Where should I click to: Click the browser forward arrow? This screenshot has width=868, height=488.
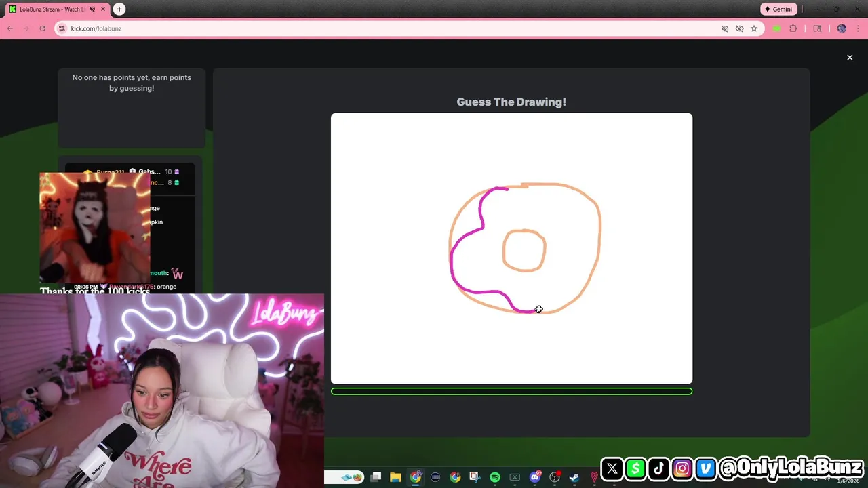(26, 28)
